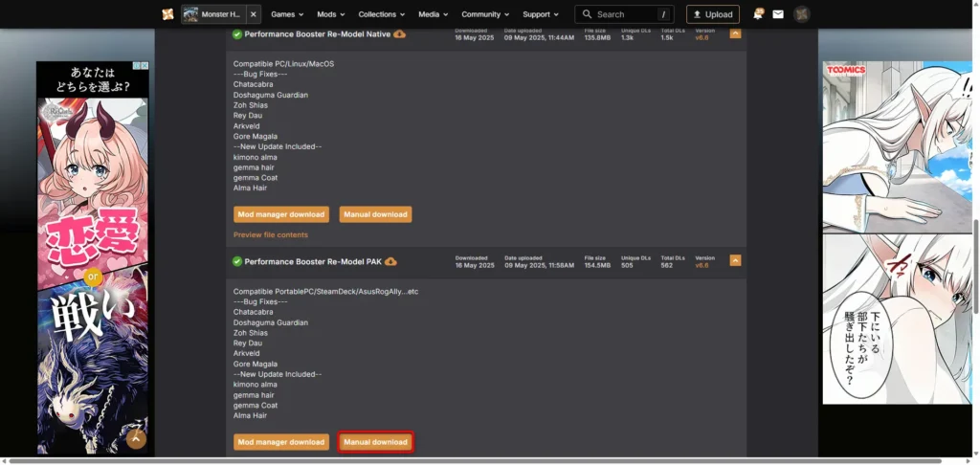
Task: Mod manager download for Re-Model Native
Action: coord(281,214)
